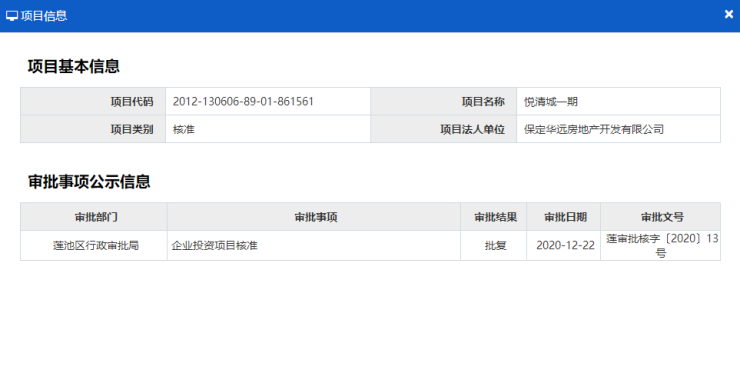Select the 批复 result cell

click(x=495, y=245)
